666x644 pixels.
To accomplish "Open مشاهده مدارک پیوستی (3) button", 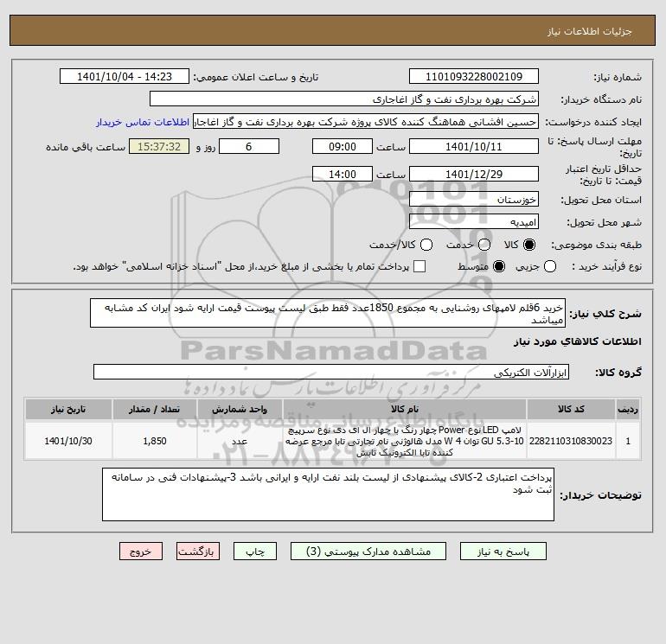I will 368,551.
